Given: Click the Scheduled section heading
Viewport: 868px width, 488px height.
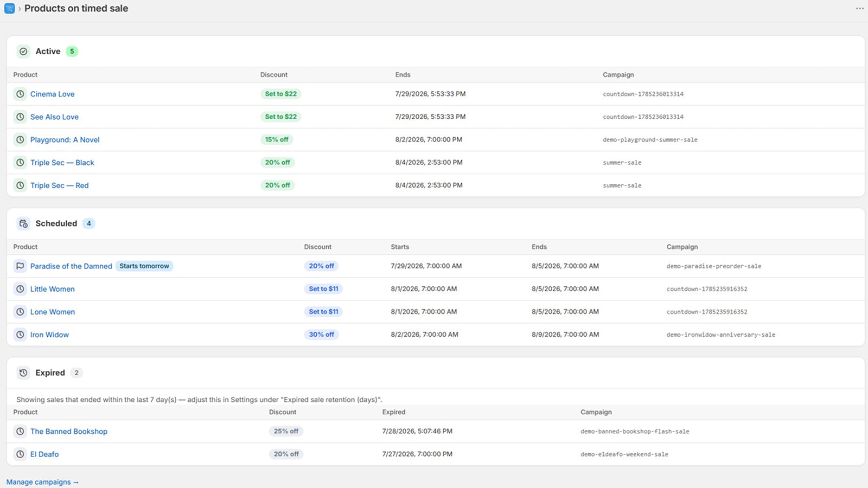Looking at the screenshot, I should pyautogui.click(x=56, y=223).
